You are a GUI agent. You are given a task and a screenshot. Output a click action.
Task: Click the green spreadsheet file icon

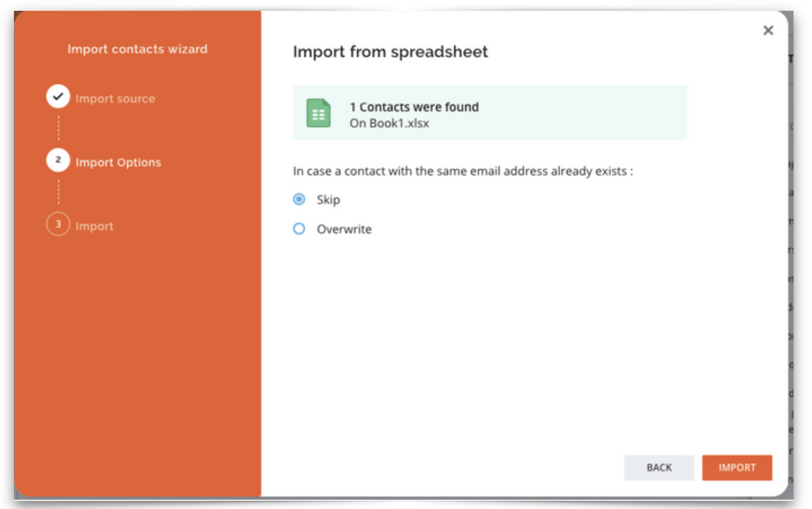(318, 113)
